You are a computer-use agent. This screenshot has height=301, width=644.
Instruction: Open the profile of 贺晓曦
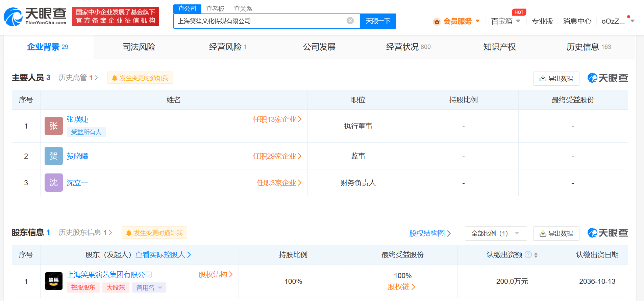[x=77, y=156]
